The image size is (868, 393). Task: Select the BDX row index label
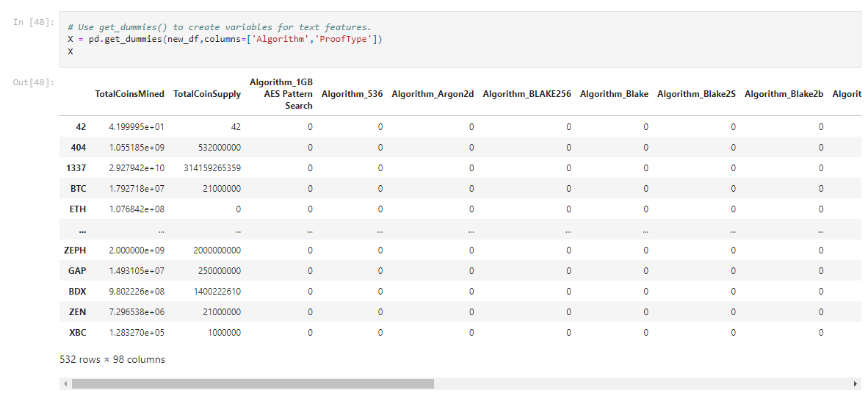78,292
